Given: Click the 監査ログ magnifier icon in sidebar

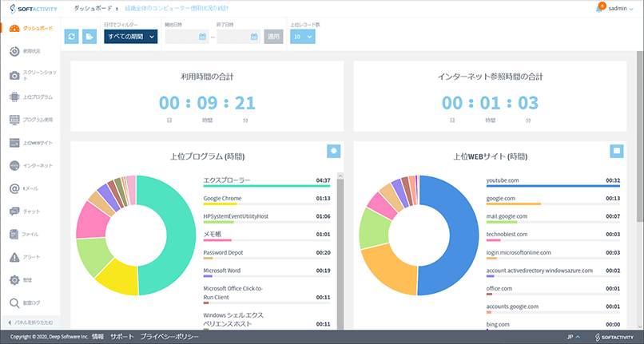Looking at the screenshot, I should pos(14,303).
